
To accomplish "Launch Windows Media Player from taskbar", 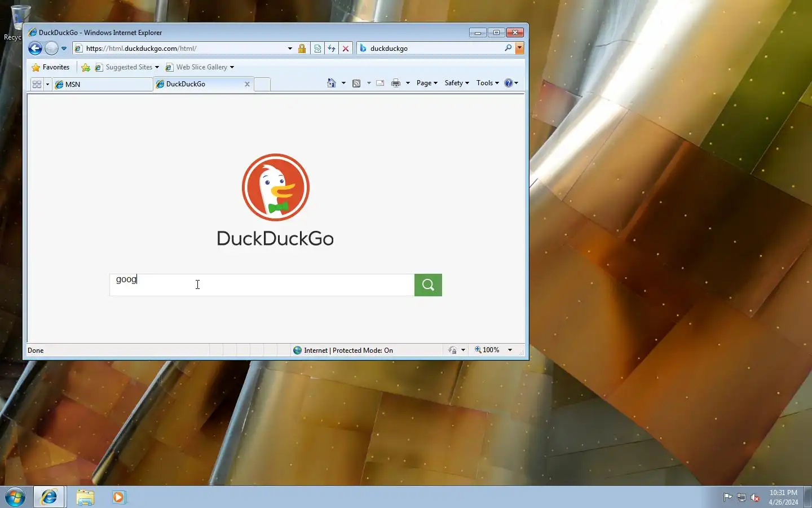I will 118,497.
